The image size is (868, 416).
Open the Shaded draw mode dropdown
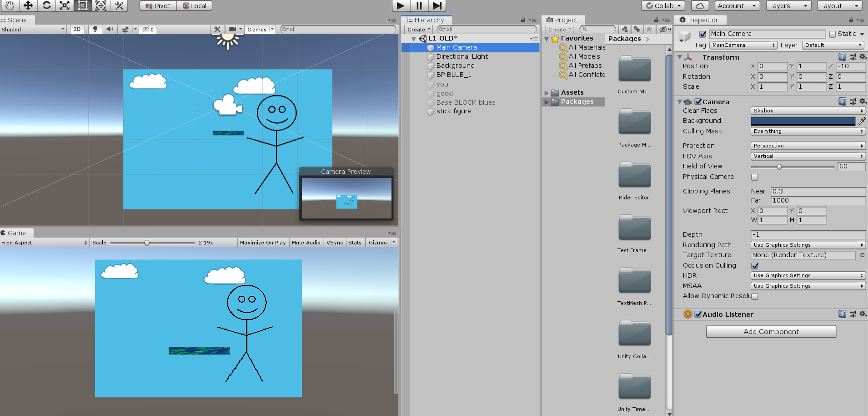click(32, 29)
